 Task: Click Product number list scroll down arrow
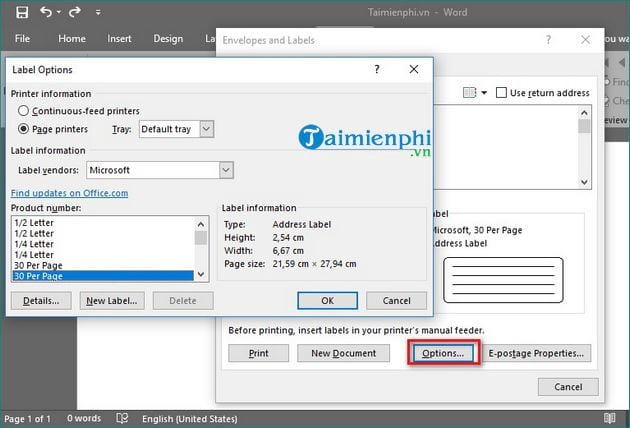pyautogui.click(x=201, y=274)
